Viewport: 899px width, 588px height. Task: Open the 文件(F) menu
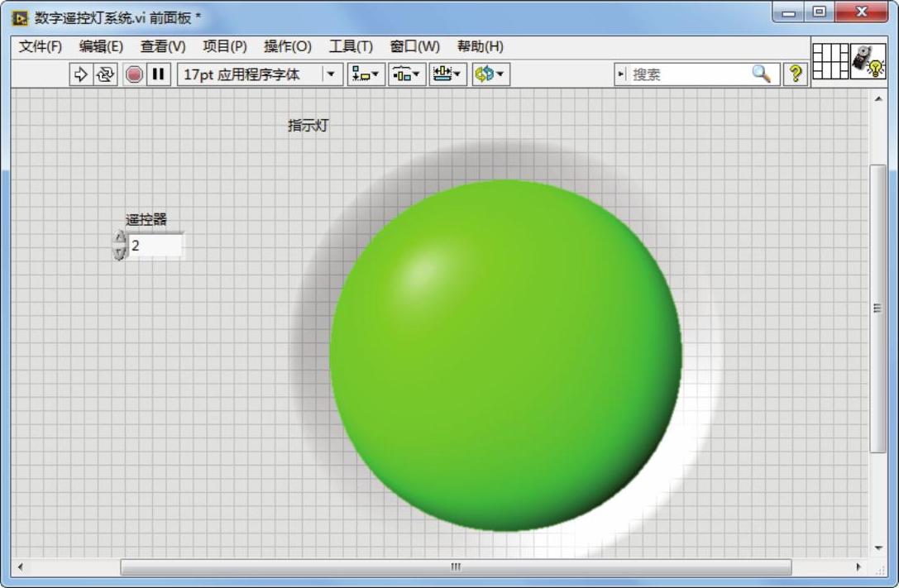pos(41,46)
